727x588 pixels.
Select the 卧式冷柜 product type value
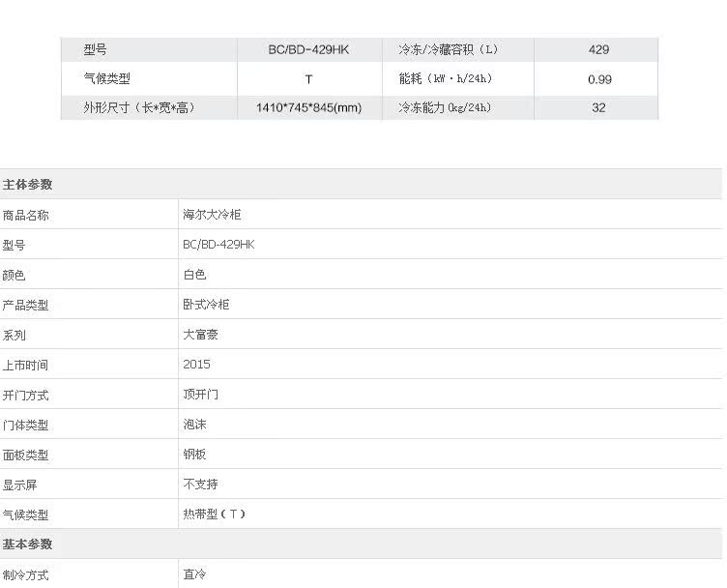click(x=206, y=305)
